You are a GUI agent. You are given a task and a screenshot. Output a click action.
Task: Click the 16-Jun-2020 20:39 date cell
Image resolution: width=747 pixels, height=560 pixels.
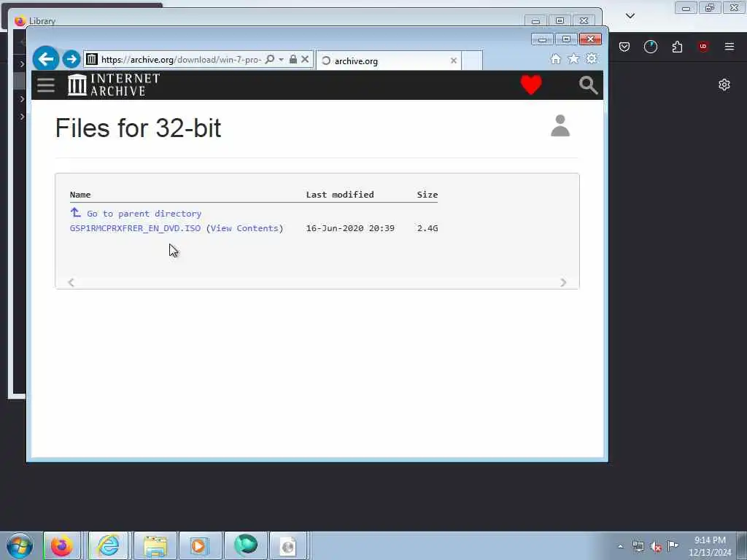pyautogui.click(x=350, y=228)
